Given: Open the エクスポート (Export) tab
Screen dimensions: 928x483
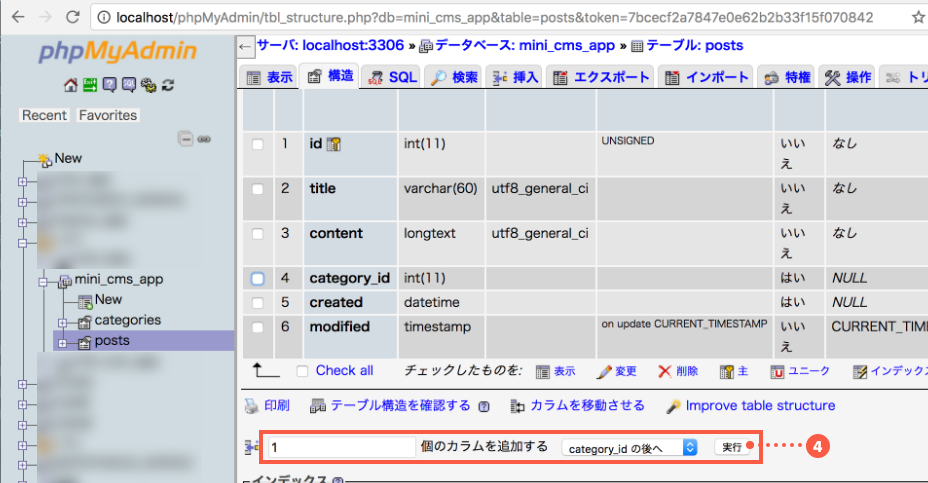Looking at the screenshot, I should [x=600, y=77].
